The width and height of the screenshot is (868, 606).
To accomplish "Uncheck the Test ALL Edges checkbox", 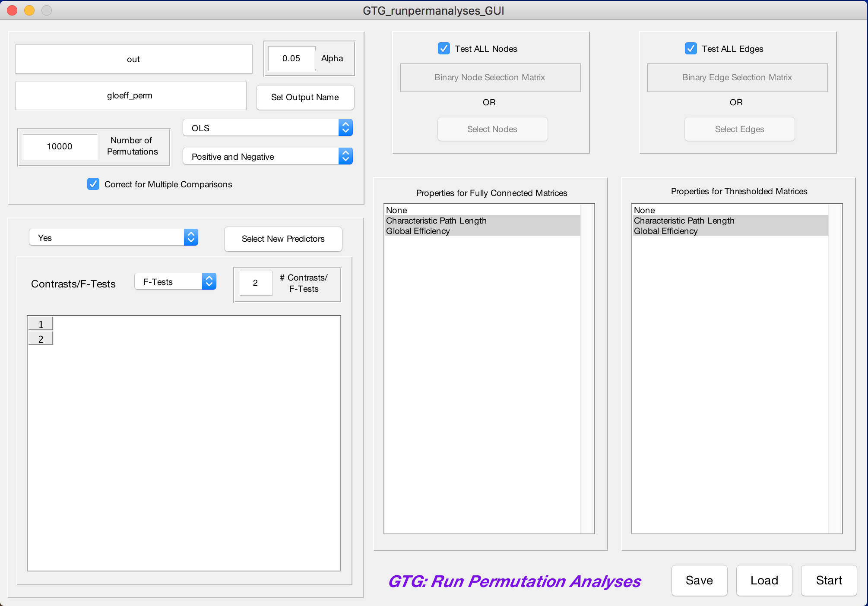I will click(x=691, y=49).
